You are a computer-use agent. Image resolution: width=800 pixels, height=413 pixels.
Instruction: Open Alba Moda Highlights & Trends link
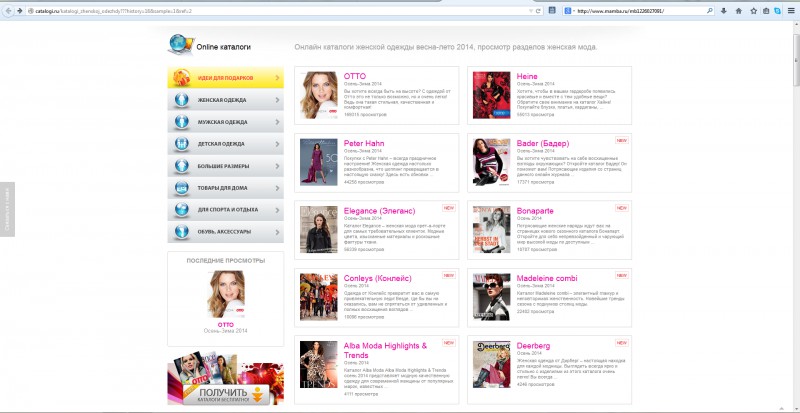[x=385, y=350]
